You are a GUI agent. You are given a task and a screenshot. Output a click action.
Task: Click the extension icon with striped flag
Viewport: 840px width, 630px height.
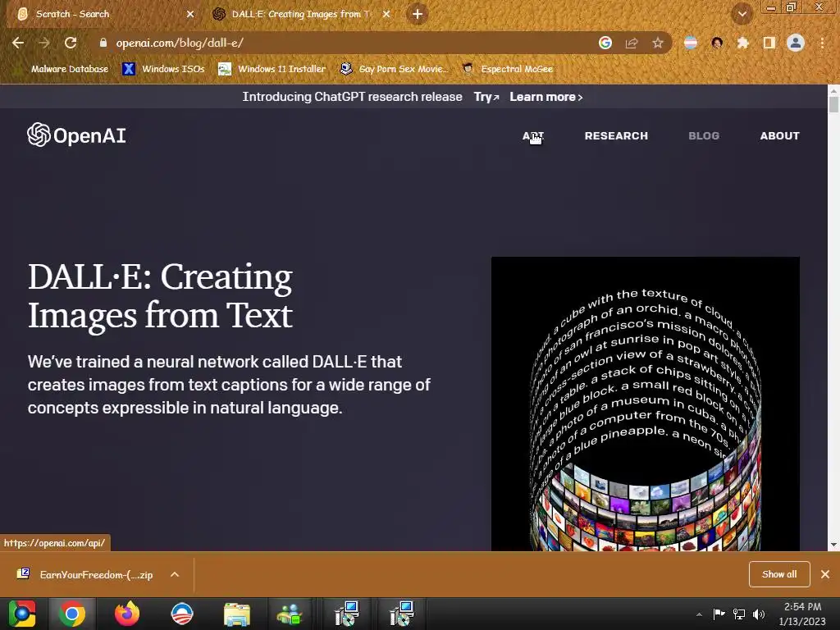[691, 43]
